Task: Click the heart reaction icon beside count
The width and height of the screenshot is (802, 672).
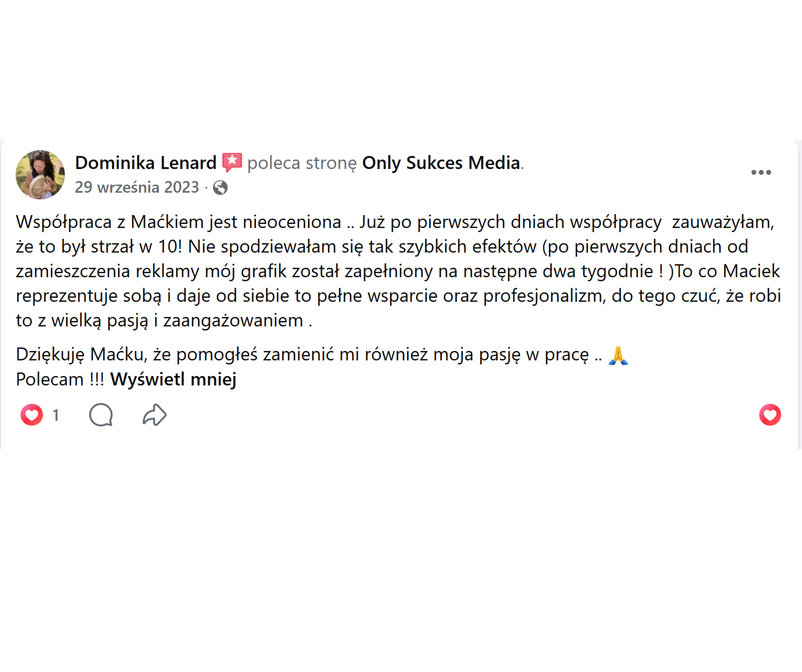Action: click(32, 415)
